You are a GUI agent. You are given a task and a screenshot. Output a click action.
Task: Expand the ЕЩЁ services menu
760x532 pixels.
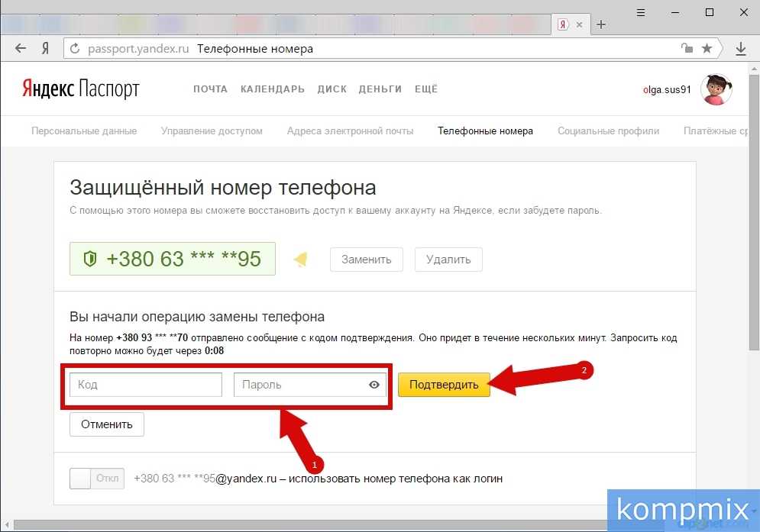(425, 89)
